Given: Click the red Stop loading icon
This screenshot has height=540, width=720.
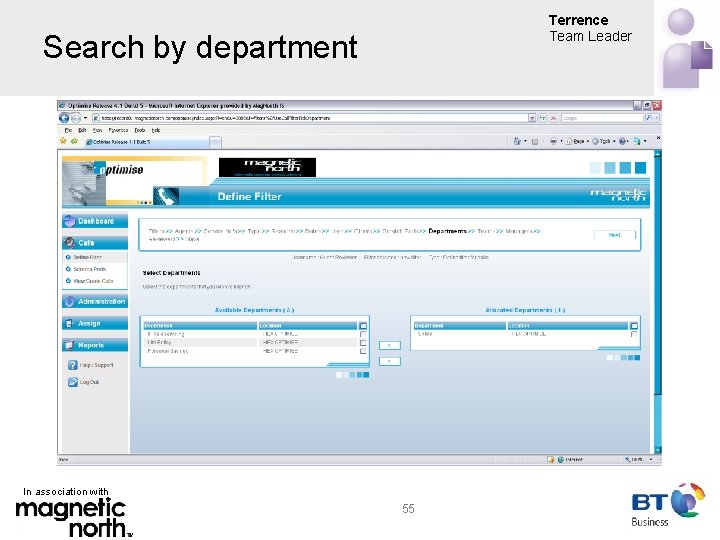Looking at the screenshot, I should point(554,118).
